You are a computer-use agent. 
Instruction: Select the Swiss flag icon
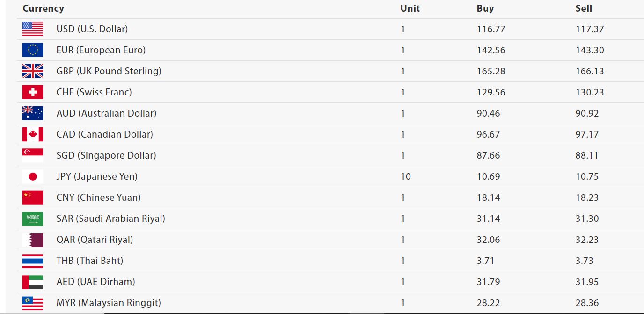coord(33,92)
